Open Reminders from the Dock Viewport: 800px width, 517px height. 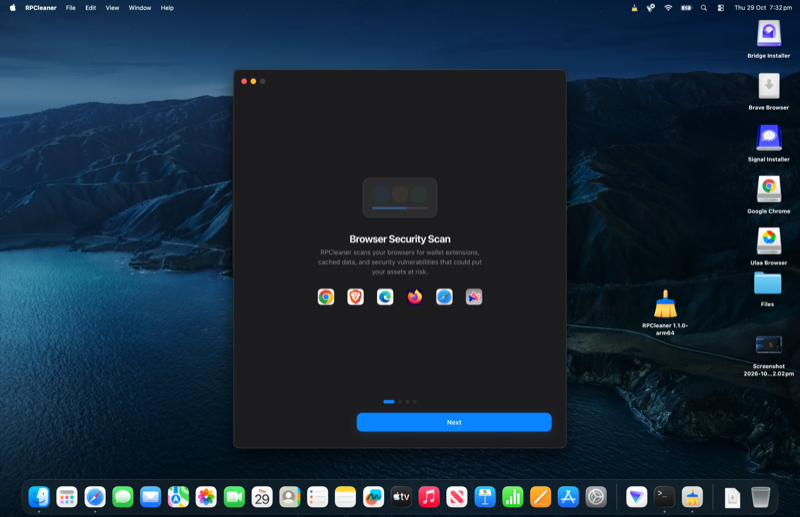pos(317,497)
